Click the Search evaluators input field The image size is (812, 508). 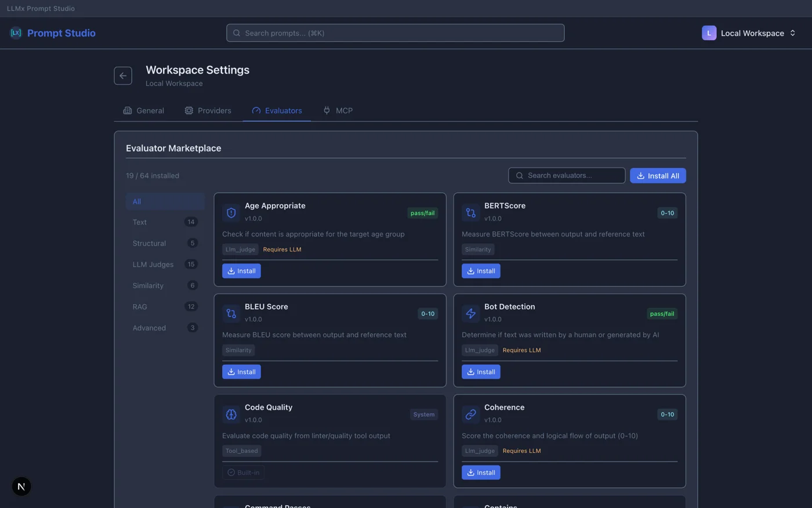[567, 175]
